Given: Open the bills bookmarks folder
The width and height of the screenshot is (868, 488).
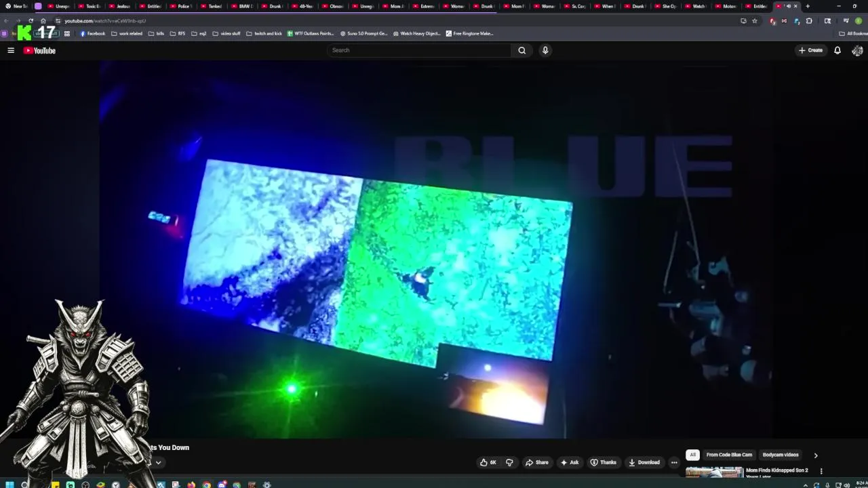Looking at the screenshot, I should pyautogui.click(x=157, y=33).
